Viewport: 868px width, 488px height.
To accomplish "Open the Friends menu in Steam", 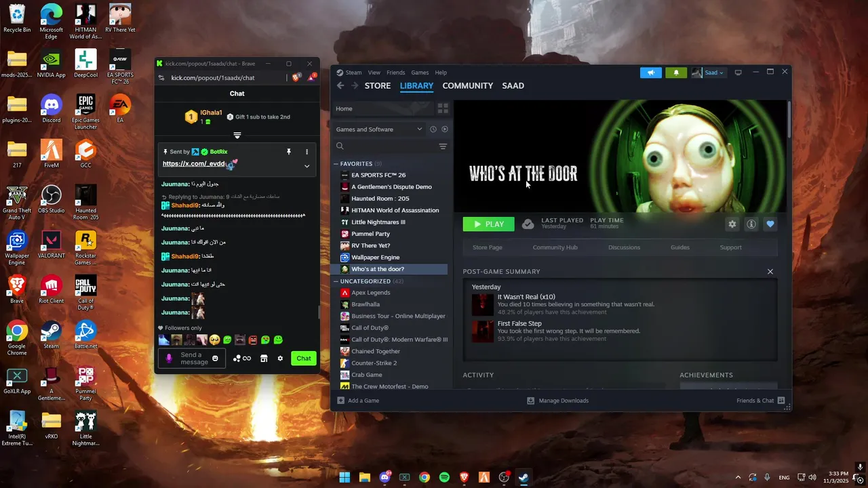I will (x=395, y=73).
